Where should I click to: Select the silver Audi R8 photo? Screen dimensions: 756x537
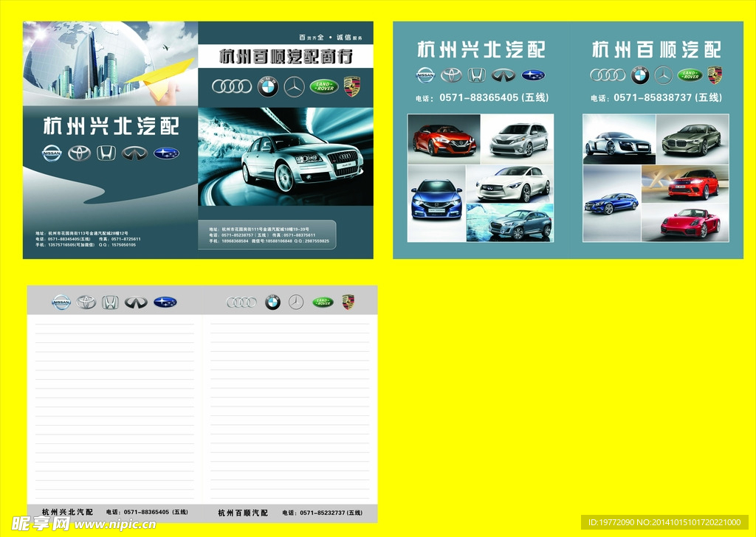click(619, 139)
